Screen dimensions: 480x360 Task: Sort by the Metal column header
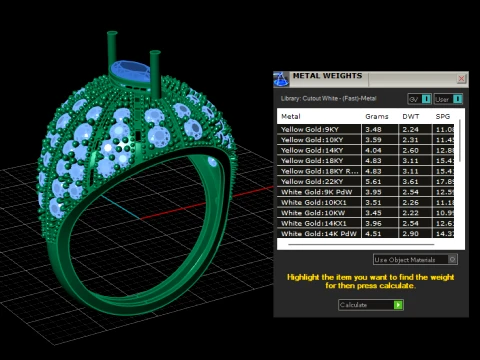[x=291, y=116]
